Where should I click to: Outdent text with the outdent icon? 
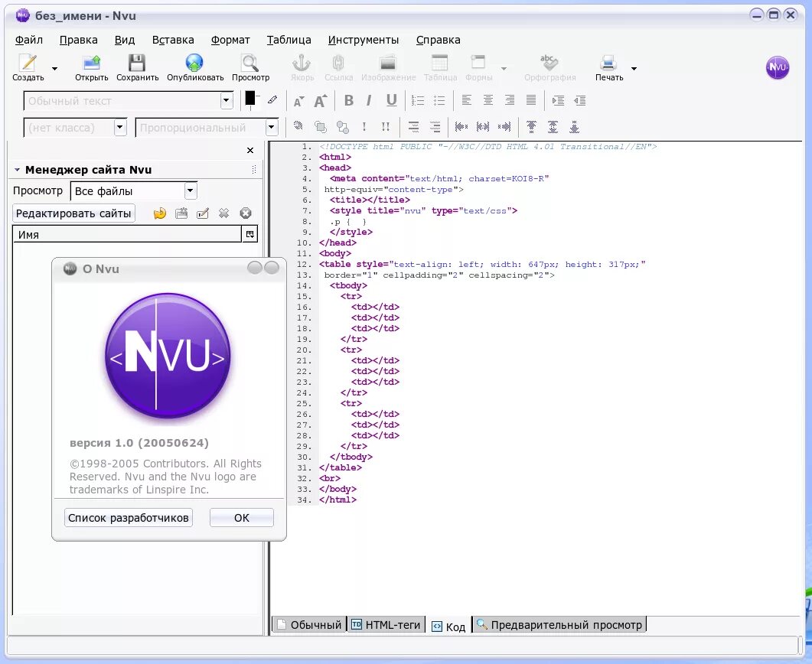pos(579,100)
